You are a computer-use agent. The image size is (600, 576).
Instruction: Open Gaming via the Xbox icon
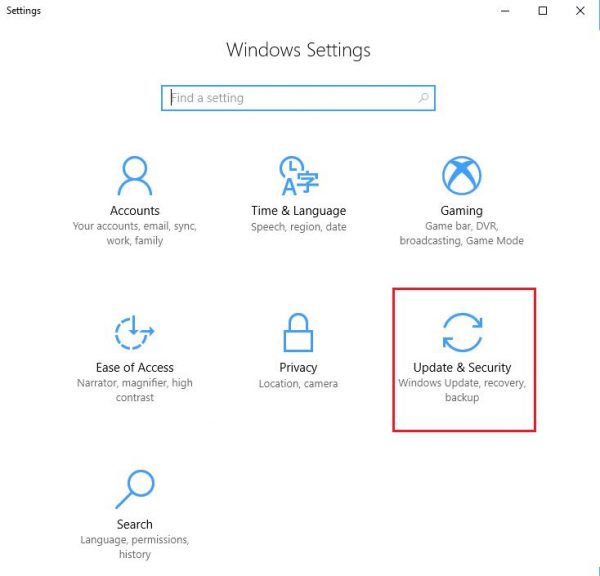(x=461, y=176)
